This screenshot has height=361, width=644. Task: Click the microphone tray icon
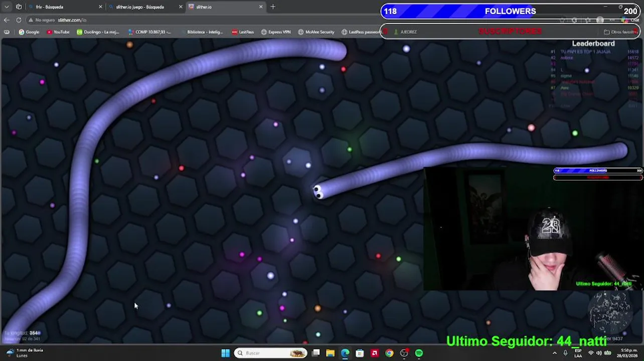(565, 353)
